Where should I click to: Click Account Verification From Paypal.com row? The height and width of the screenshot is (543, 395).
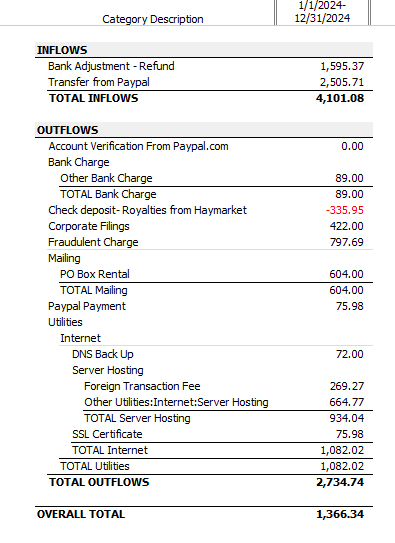pos(204,146)
